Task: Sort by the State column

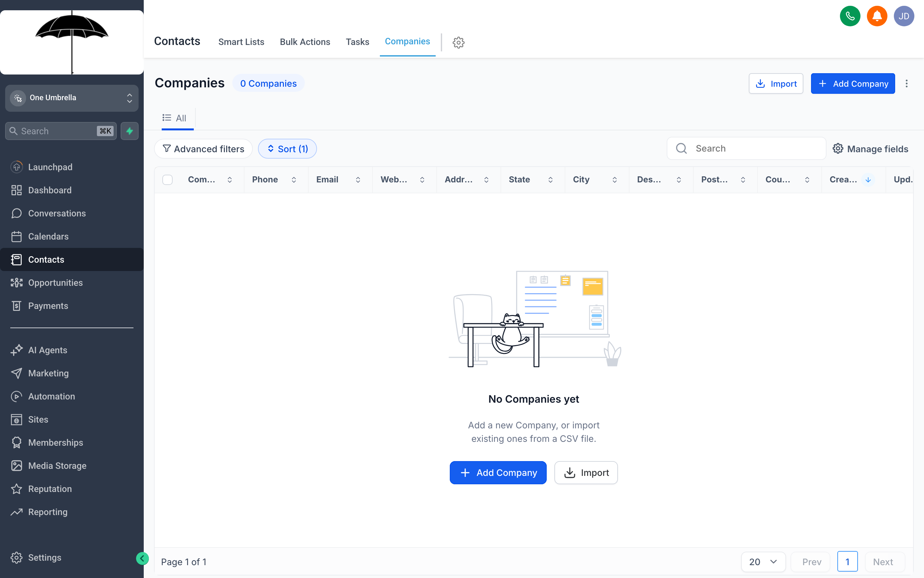Action: [x=550, y=180]
